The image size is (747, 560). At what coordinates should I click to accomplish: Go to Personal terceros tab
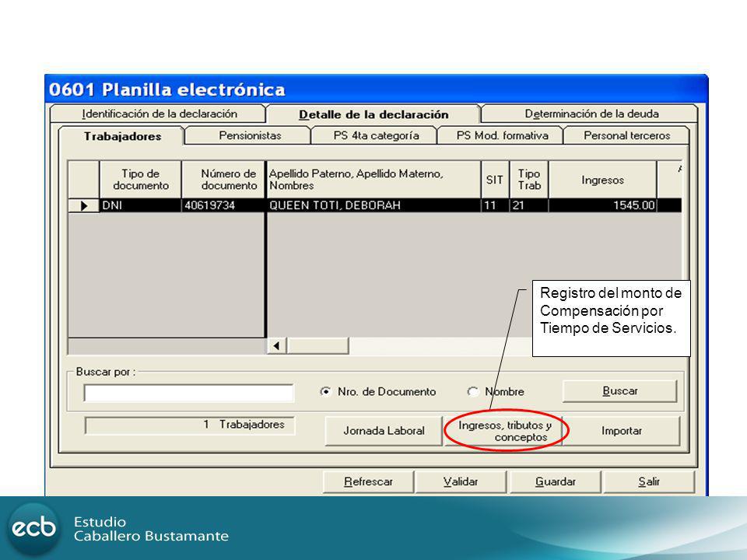coord(626,135)
